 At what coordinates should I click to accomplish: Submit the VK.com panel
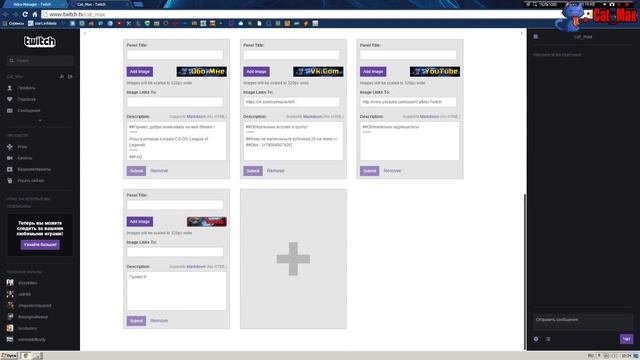pyautogui.click(x=253, y=171)
